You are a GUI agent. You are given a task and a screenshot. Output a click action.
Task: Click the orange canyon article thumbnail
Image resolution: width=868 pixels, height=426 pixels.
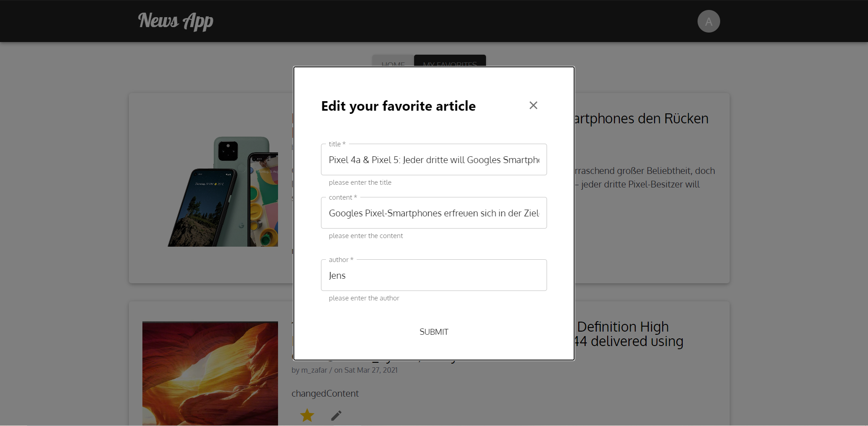pyautogui.click(x=210, y=374)
